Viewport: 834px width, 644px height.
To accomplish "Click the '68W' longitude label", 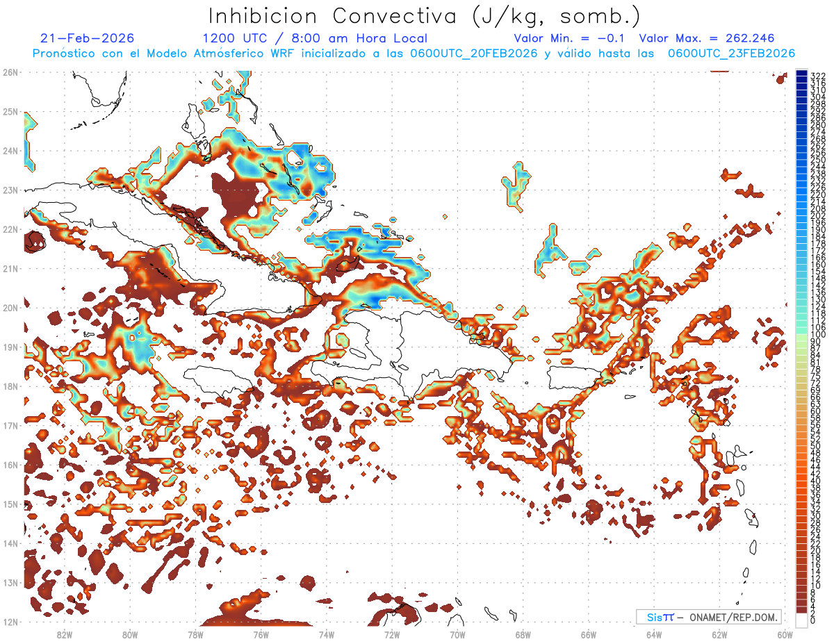I will point(523,634).
